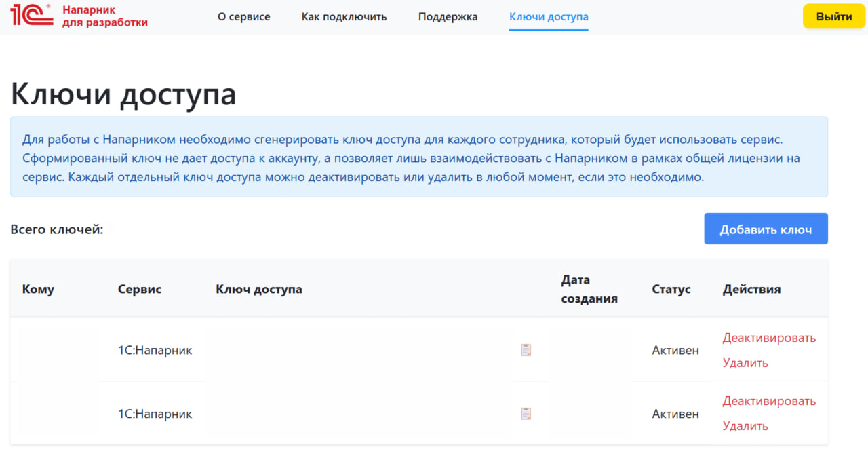Click the "Сервис" column header
The height and width of the screenshot is (464, 868).
140,289
